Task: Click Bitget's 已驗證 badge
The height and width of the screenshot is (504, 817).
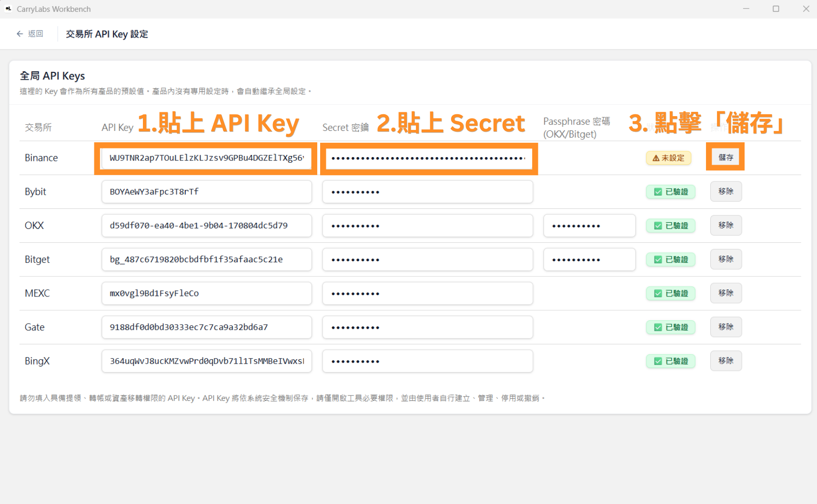Action: (670, 259)
